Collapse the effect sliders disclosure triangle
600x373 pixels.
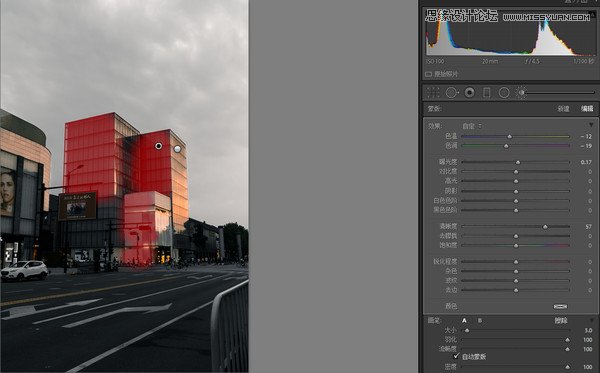[591, 125]
